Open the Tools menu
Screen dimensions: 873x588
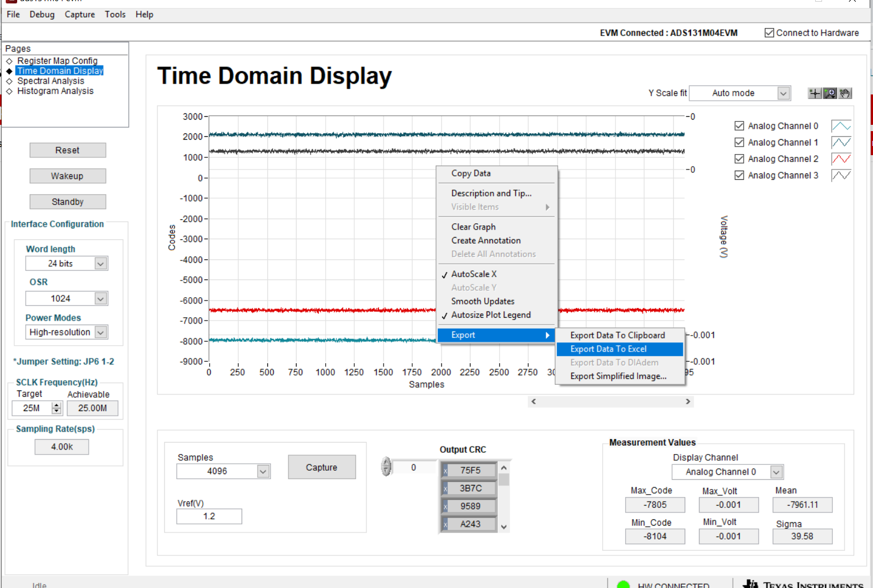[x=115, y=14]
